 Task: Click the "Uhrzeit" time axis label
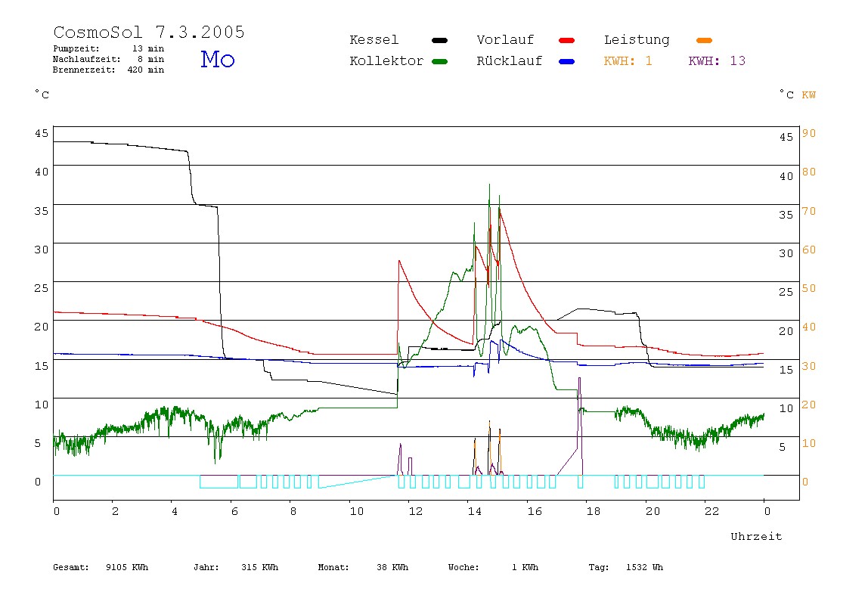[x=756, y=536]
